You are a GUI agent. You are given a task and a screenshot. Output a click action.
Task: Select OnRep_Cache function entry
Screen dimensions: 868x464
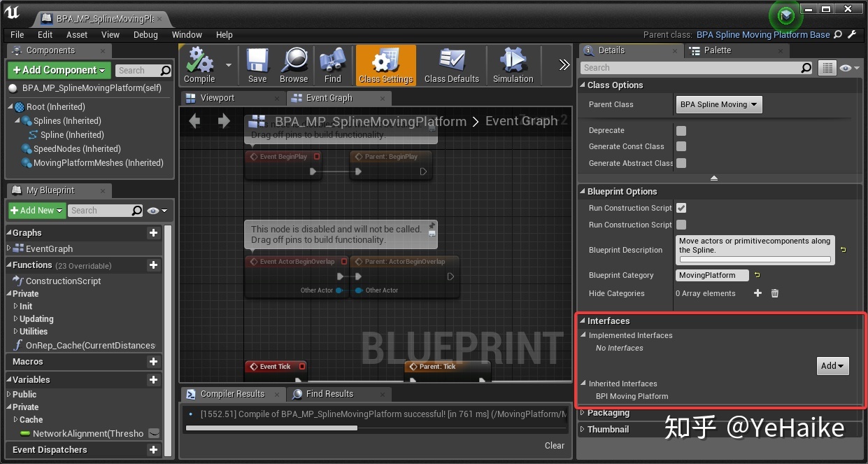tap(90, 346)
